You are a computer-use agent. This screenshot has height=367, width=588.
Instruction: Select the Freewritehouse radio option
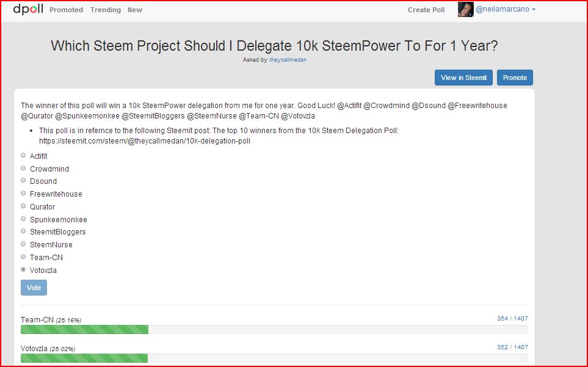point(23,193)
